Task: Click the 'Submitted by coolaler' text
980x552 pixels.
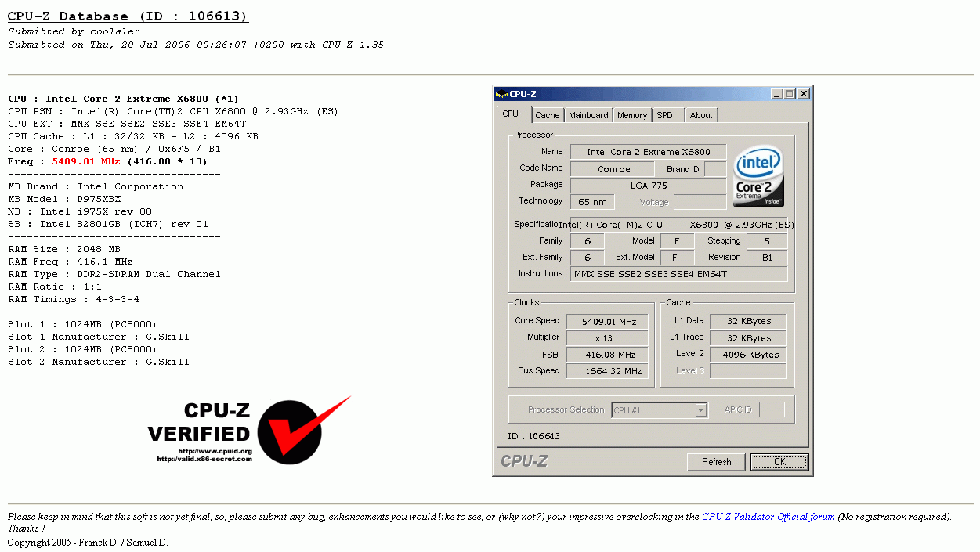Action: [74, 31]
